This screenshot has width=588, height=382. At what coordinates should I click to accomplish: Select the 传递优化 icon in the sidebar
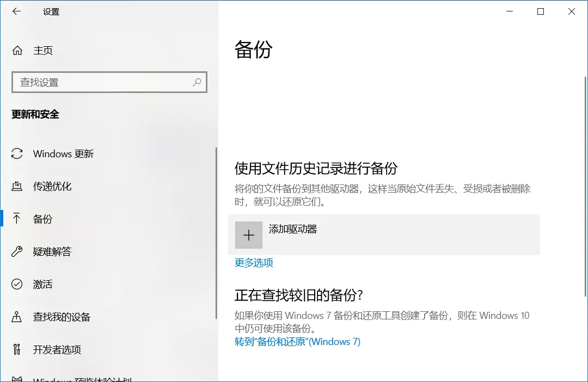17,187
